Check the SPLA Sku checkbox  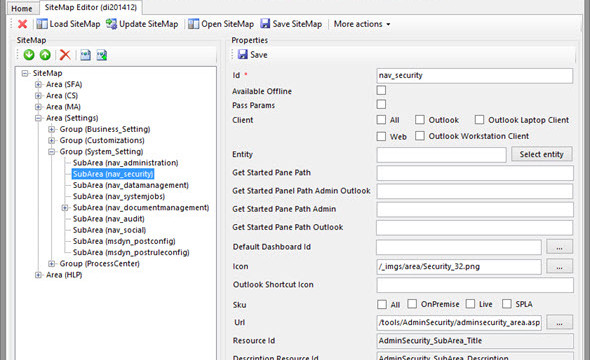(x=507, y=304)
